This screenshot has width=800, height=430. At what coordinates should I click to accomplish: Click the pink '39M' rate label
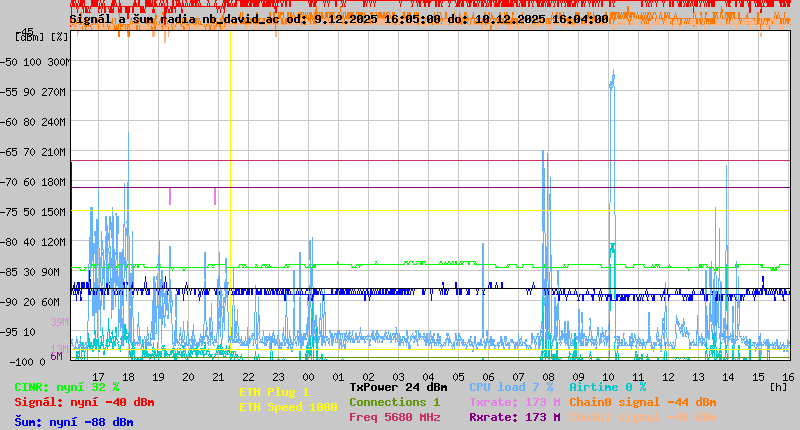click(x=59, y=322)
